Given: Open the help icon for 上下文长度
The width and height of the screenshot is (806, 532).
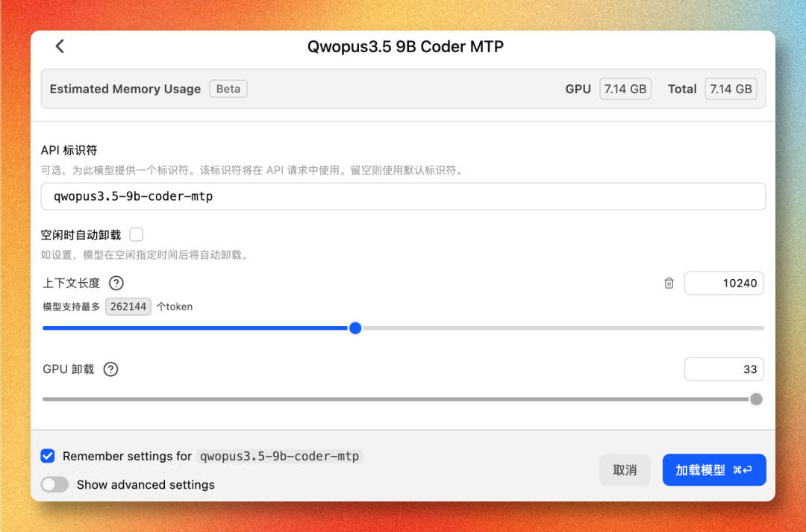Looking at the screenshot, I should point(116,284).
